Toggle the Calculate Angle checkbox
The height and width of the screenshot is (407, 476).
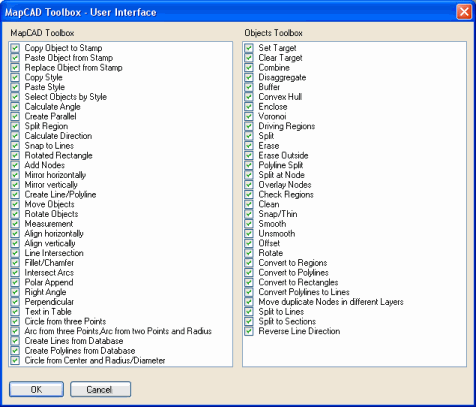(15, 107)
